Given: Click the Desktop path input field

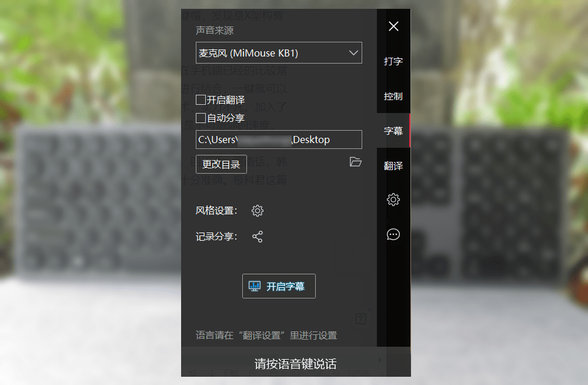Looking at the screenshot, I should click(279, 140).
